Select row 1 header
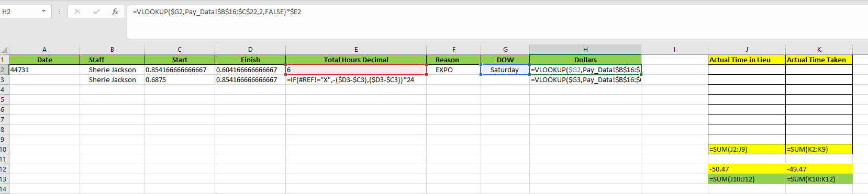Screen dimensions: 868x194 tap(4, 60)
